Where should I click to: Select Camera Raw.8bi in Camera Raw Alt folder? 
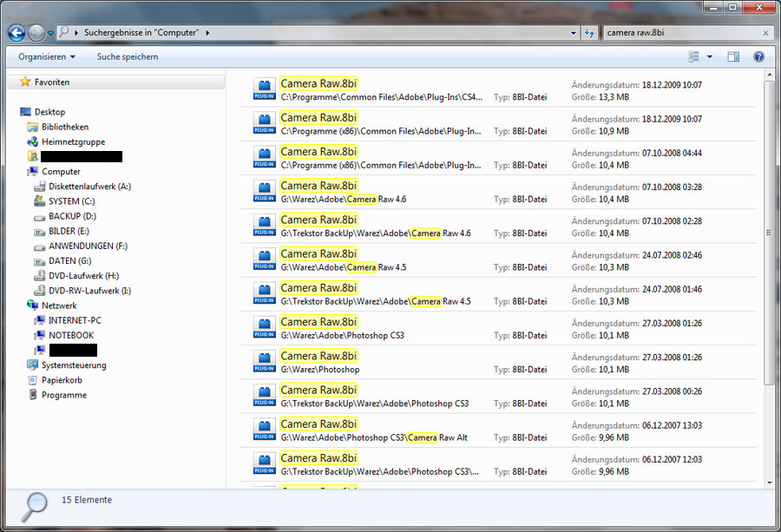coord(498,430)
